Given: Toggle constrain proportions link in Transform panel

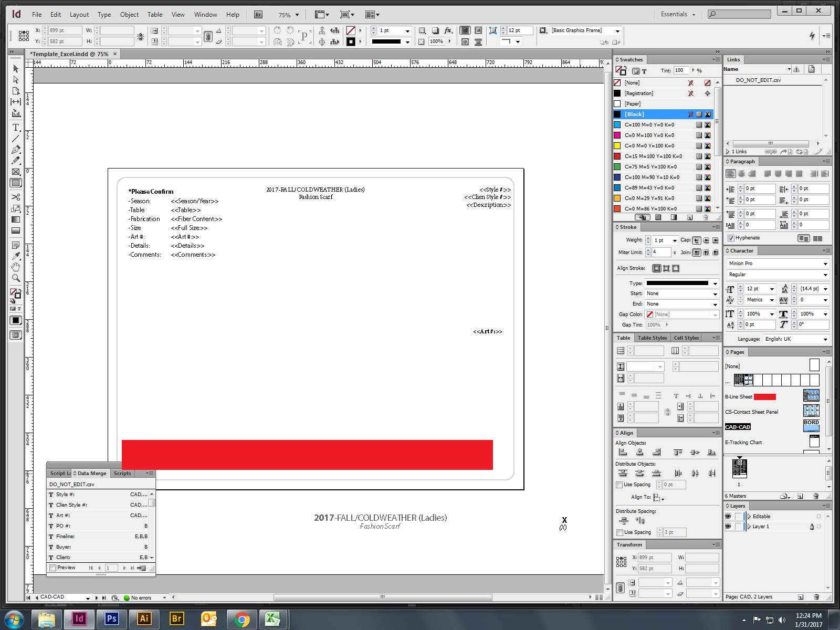Looking at the screenshot, I should tap(620, 587).
